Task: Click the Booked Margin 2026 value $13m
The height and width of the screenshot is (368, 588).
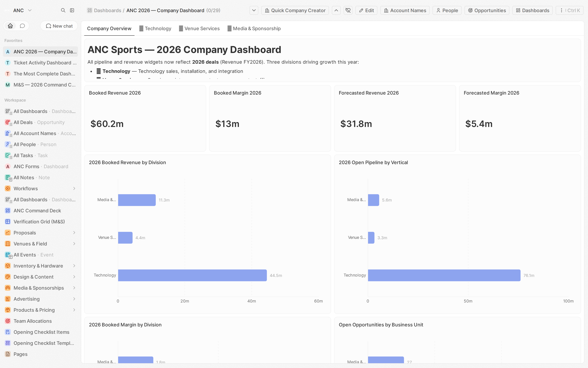Action: [227, 124]
